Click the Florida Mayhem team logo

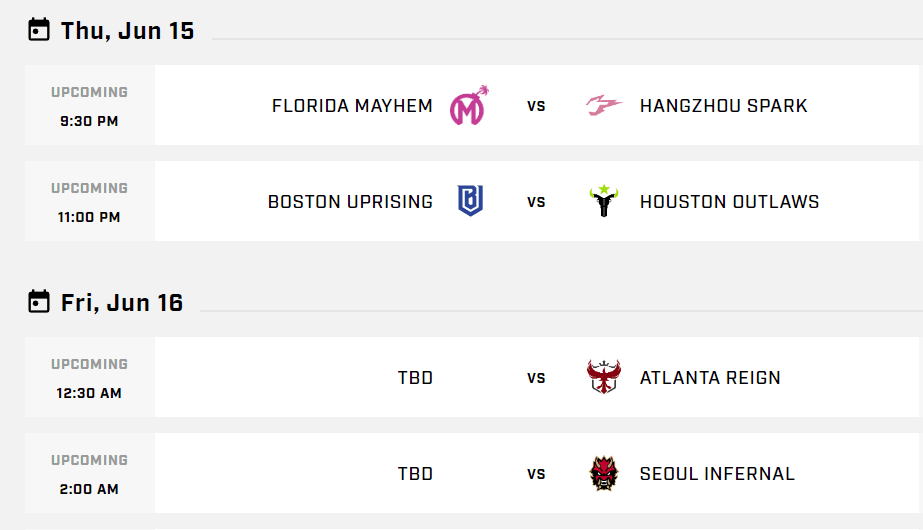[x=468, y=105]
